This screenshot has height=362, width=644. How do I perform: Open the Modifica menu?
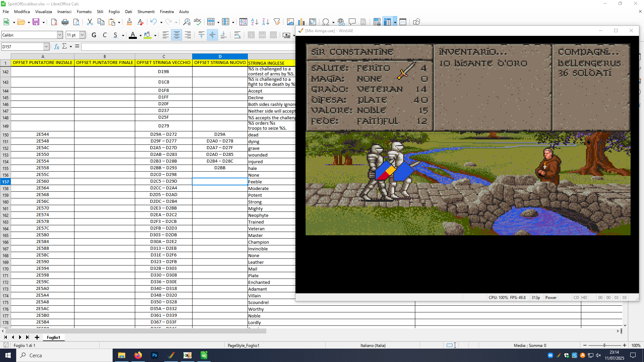(22, 11)
